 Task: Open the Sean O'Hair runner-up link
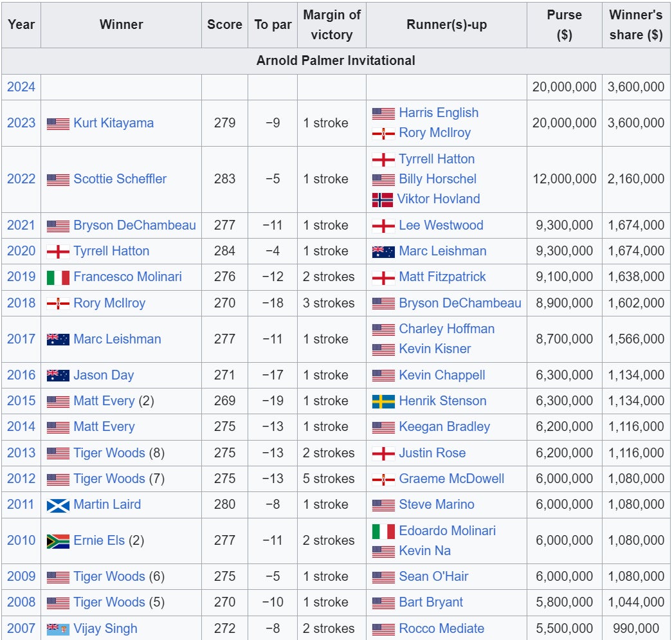click(433, 576)
